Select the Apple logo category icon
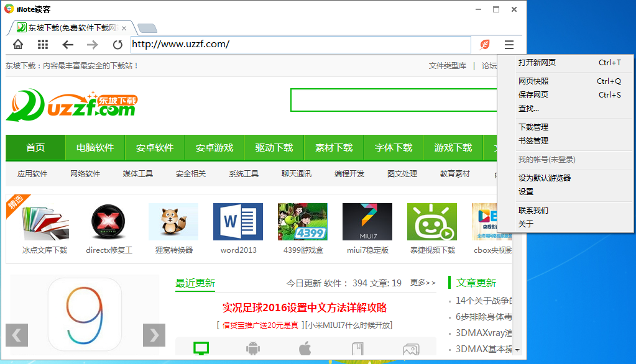 (305, 348)
